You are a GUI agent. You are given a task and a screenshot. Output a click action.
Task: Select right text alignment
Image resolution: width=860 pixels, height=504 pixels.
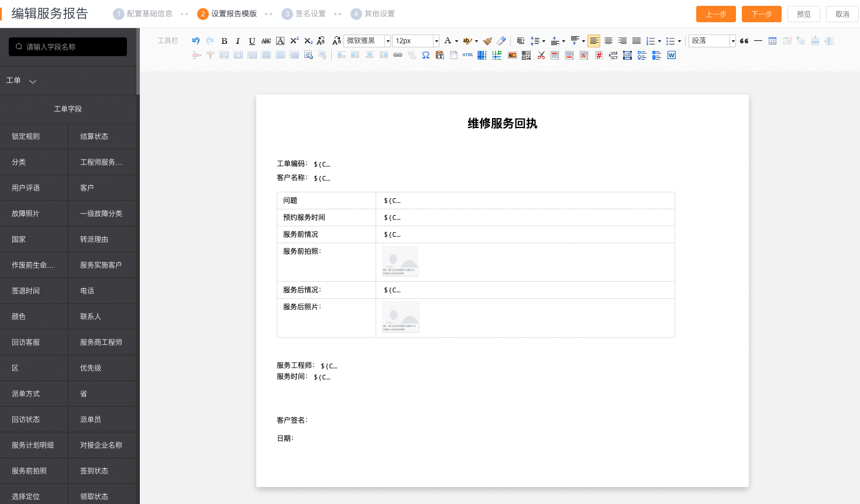point(622,41)
